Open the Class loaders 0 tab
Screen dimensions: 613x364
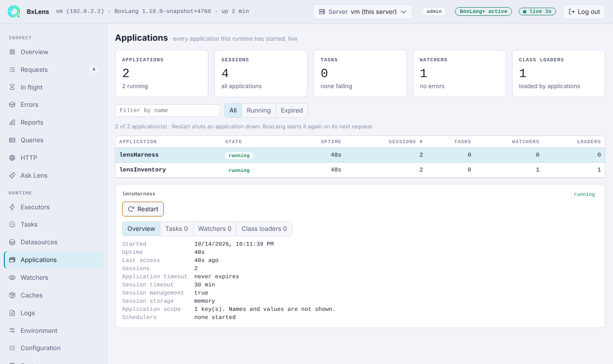(264, 228)
